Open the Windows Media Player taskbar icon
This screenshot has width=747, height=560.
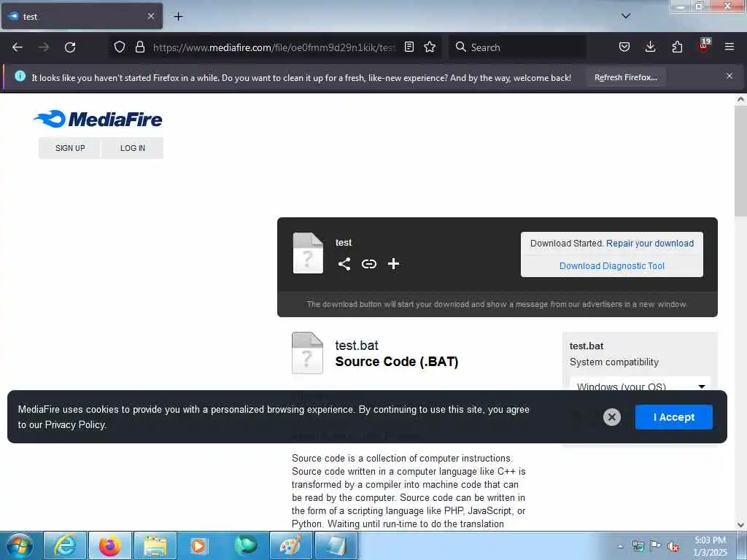pyautogui.click(x=198, y=545)
